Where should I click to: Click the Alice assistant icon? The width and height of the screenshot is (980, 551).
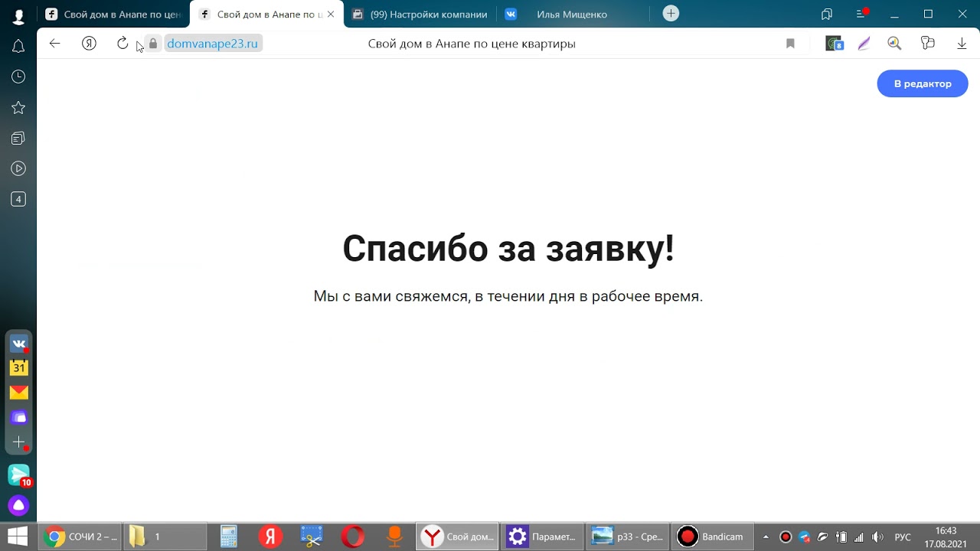(x=18, y=505)
